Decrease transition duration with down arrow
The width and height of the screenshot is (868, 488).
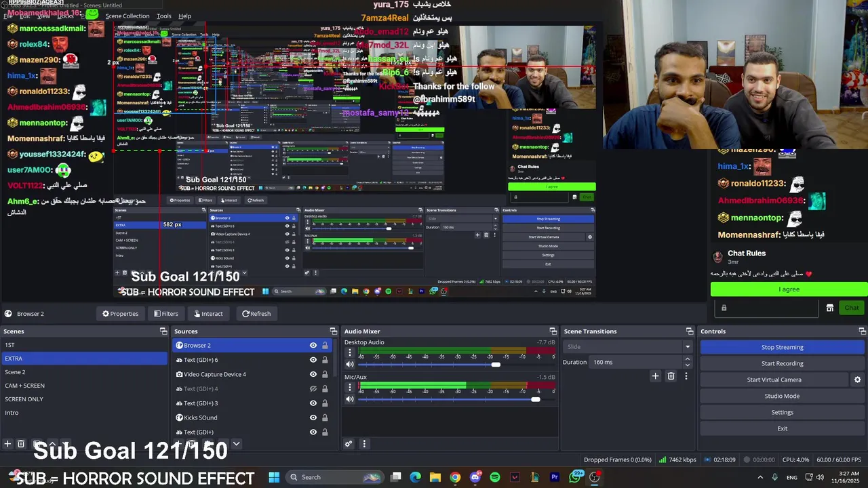688,365
